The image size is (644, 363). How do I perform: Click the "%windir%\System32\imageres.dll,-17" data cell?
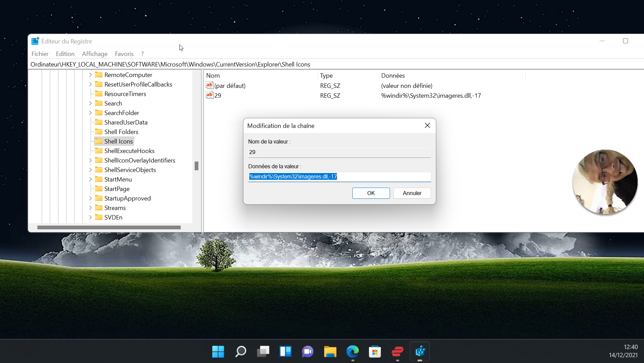click(431, 95)
